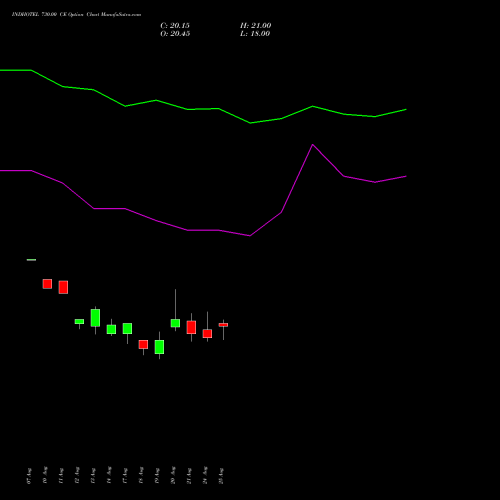Select the 21 Aug date label
Image resolution: width=500 pixels, height=500 pixels.
point(189,476)
